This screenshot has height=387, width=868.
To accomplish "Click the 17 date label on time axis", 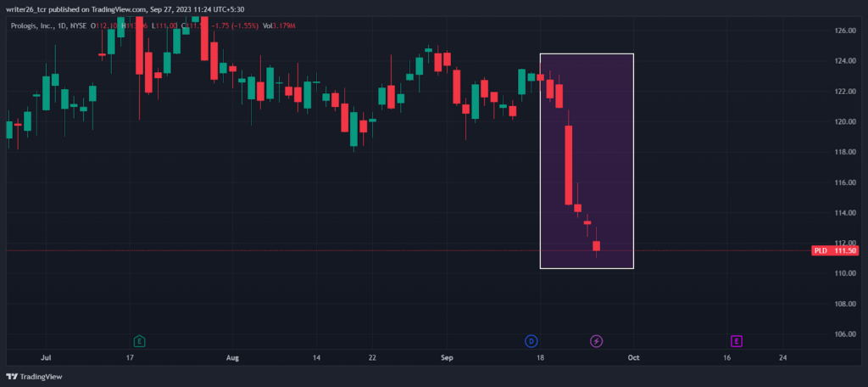I will pos(130,358).
